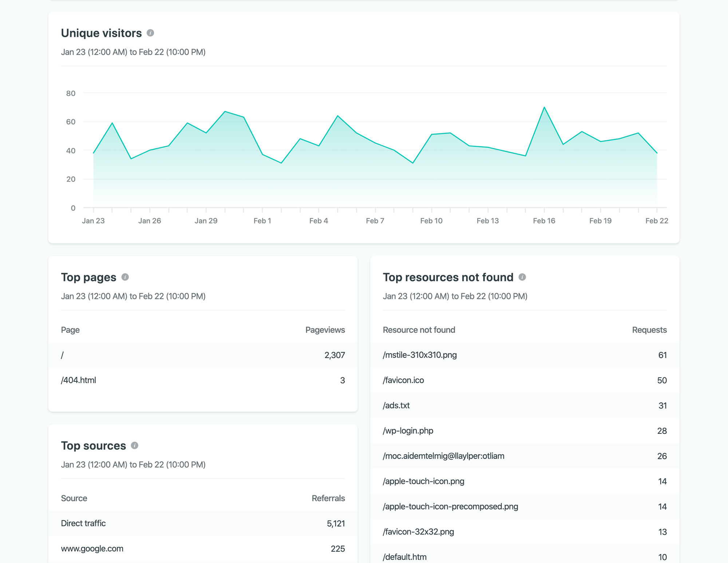Select the /default.htm row

pyautogui.click(x=525, y=554)
